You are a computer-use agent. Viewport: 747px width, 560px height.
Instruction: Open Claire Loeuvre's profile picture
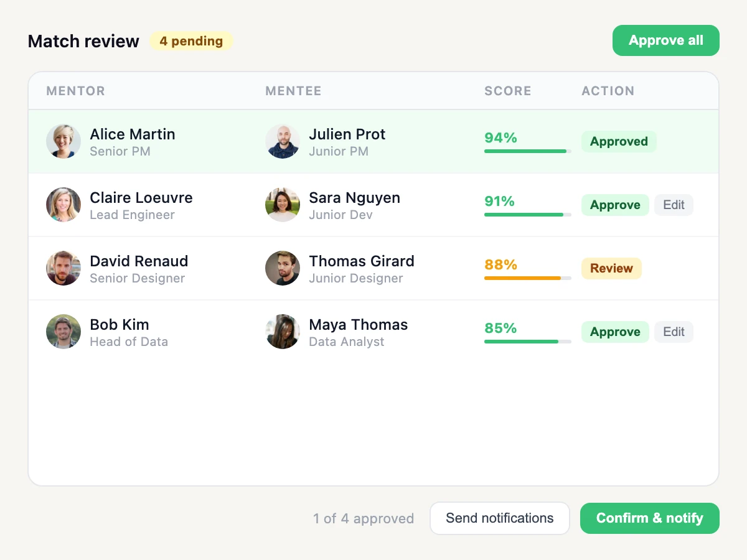click(x=63, y=205)
